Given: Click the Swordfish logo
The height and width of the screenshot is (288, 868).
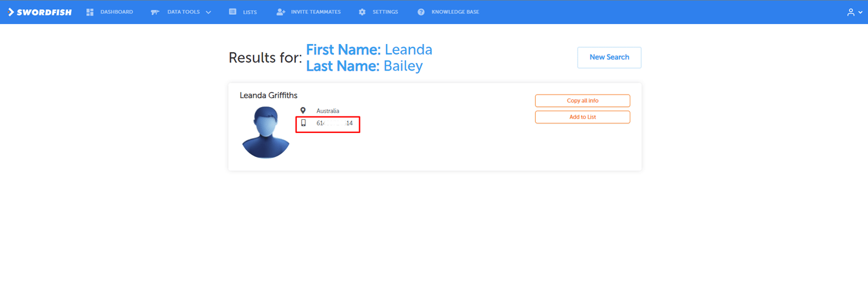Looking at the screenshot, I should (x=40, y=12).
